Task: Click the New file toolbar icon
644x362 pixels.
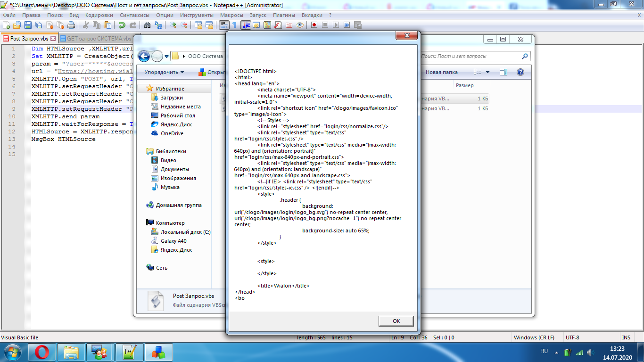Action: 6,25
